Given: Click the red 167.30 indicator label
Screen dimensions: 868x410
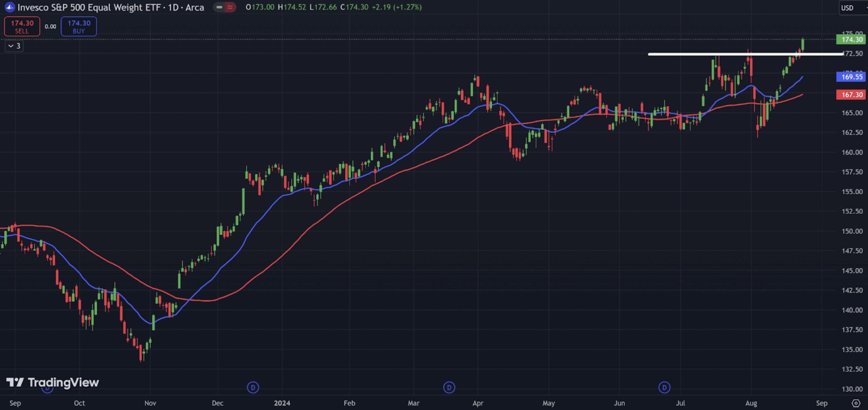Looking at the screenshot, I should tap(851, 95).
